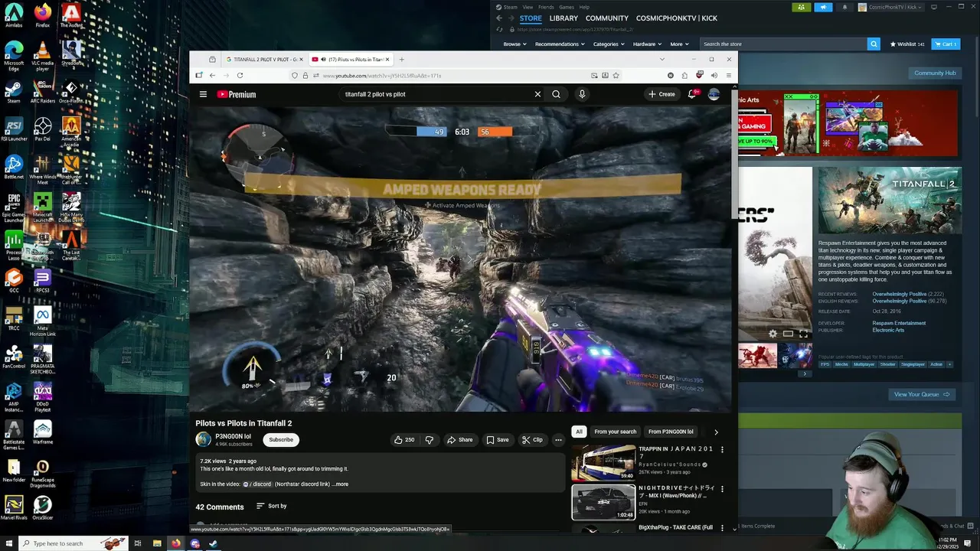Select the Pax Dei desktop icon
Viewport: 980px width, 551px height.
click(x=43, y=129)
